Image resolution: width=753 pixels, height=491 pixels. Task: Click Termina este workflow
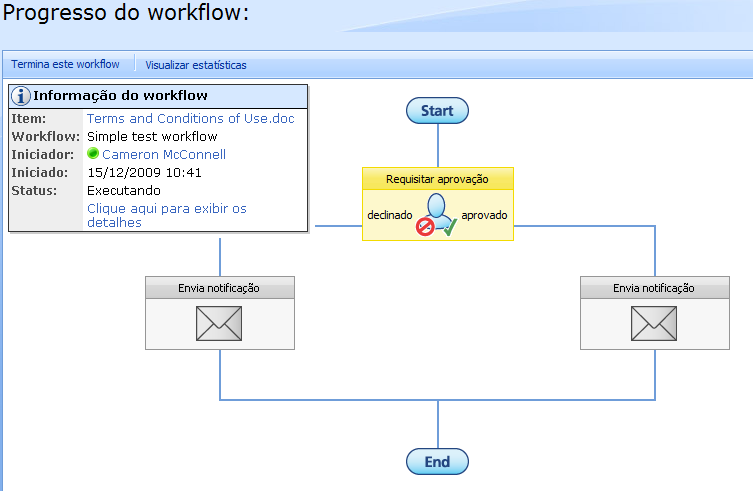tap(65, 65)
